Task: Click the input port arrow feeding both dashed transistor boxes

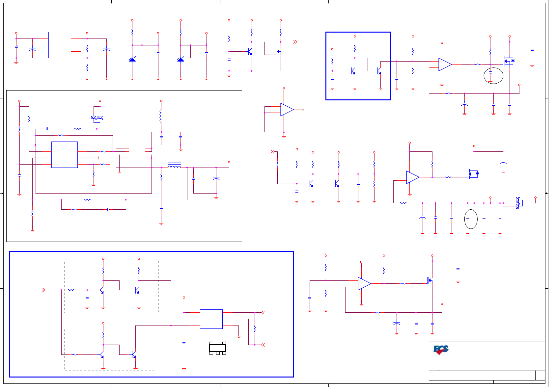Action: (43, 290)
